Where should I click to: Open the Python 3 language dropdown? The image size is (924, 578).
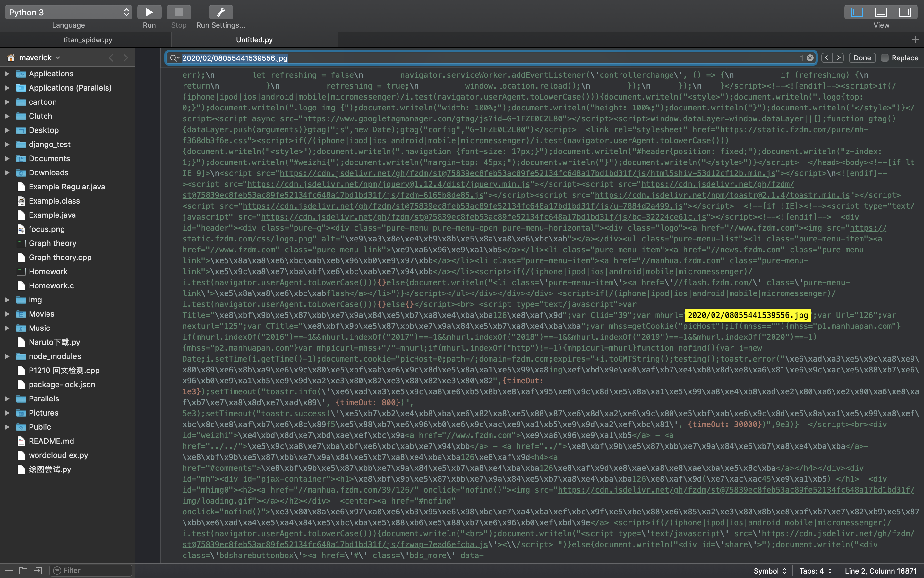(68, 12)
